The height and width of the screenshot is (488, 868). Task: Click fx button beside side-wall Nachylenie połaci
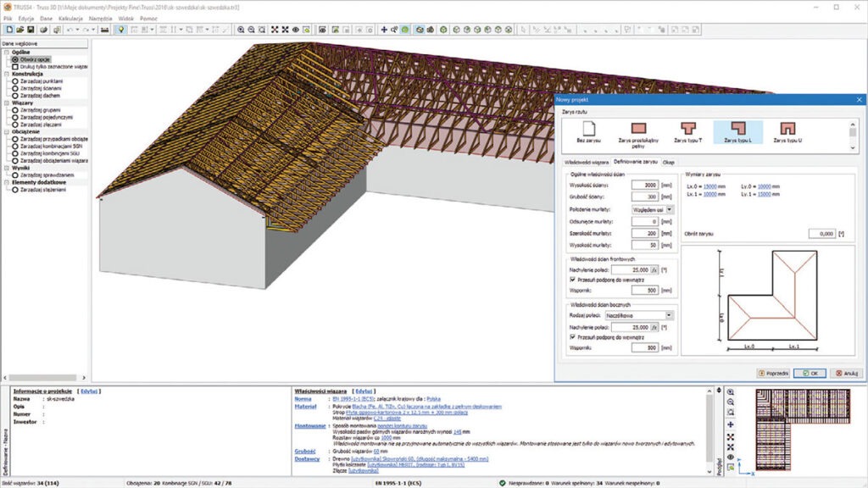(654, 328)
